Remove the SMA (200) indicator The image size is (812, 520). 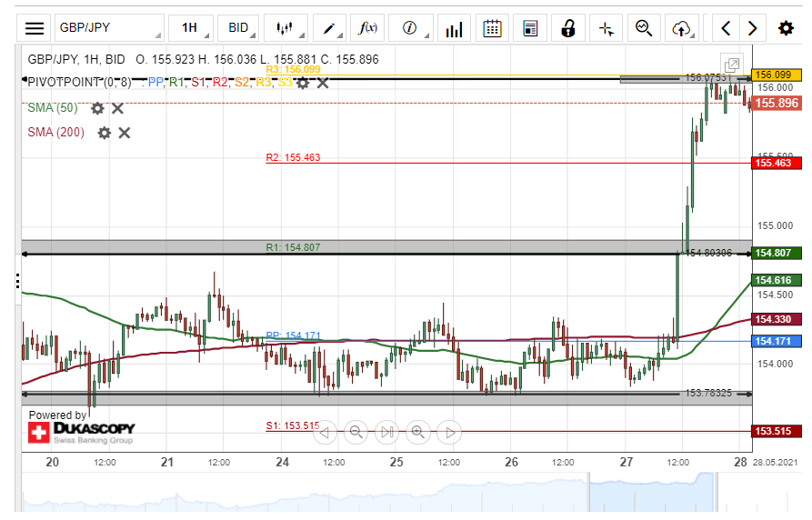coord(125,133)
